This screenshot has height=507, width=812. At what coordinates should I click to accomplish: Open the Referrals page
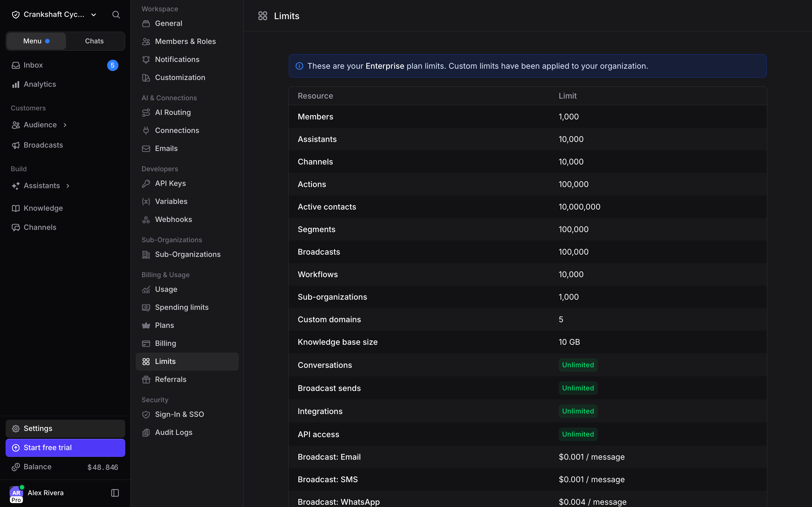[187, 379]
